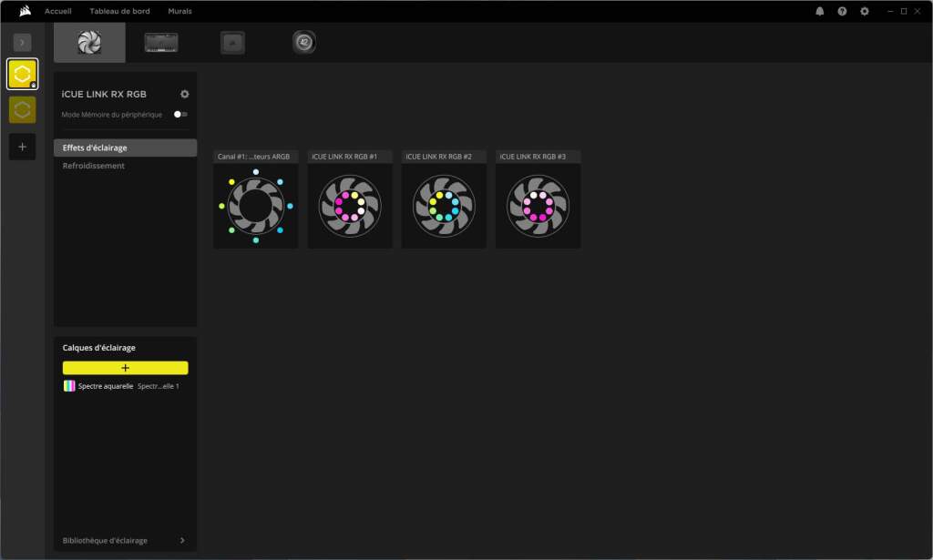Viewport: 933px width, 560px height.
Task: Open the Tableau de bord menu
Action: pyautogui.click(x=119, y=11)
